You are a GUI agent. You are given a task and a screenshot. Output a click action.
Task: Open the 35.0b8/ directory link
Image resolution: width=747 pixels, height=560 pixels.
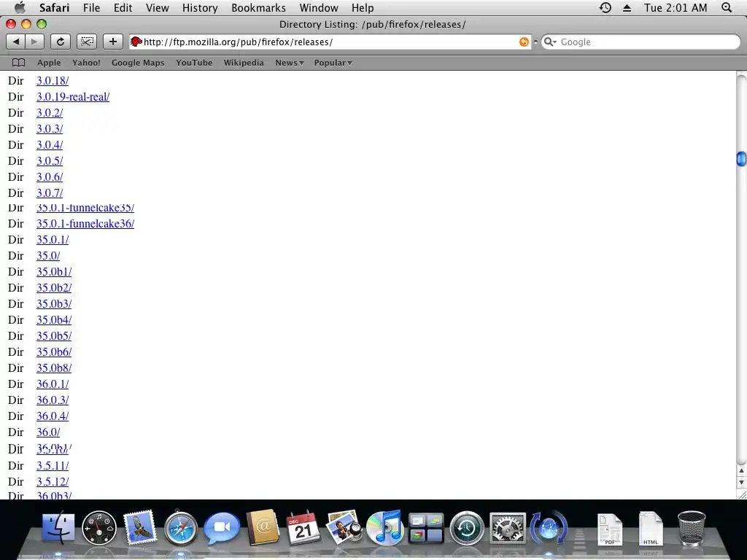pyautogui.click(x=54, y=368)
